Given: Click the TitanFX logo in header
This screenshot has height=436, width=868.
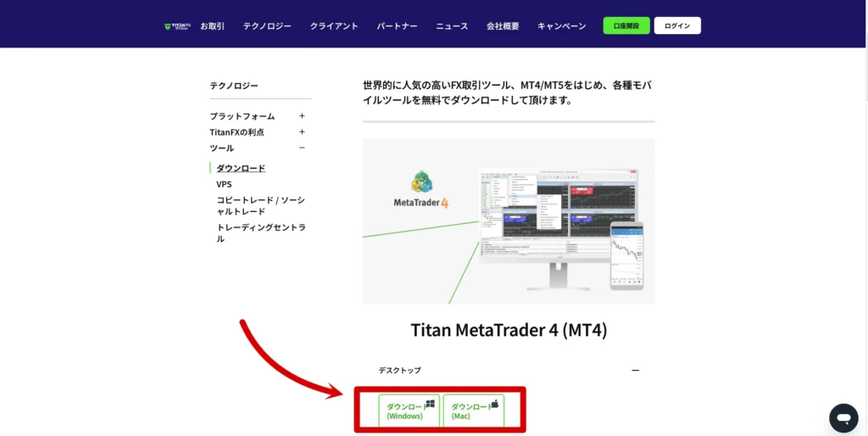Looking at the screenshot, I should click(x=178, y=26).
